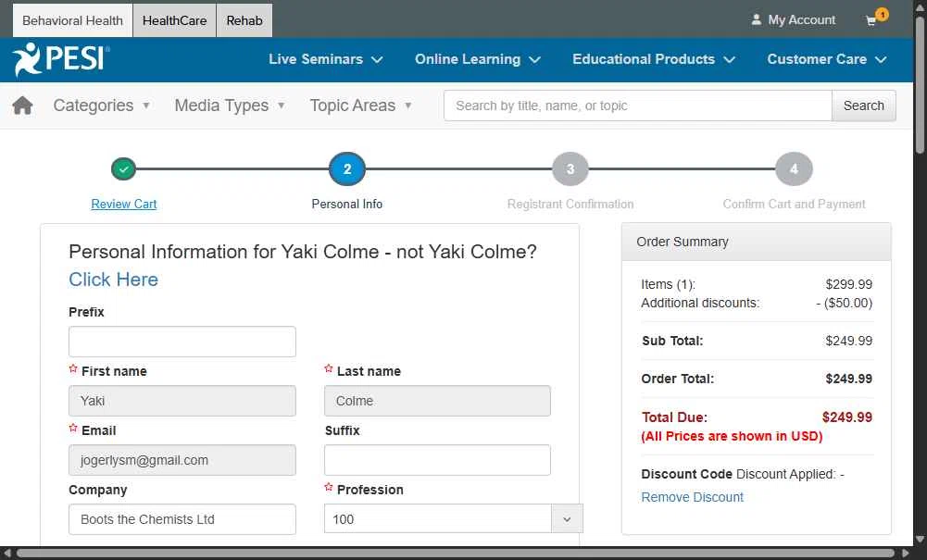Image resolution: width=927 pixels, height=560 pixels.
Task: Expand the Live Seminars menu
Action: tap(326, 59)
